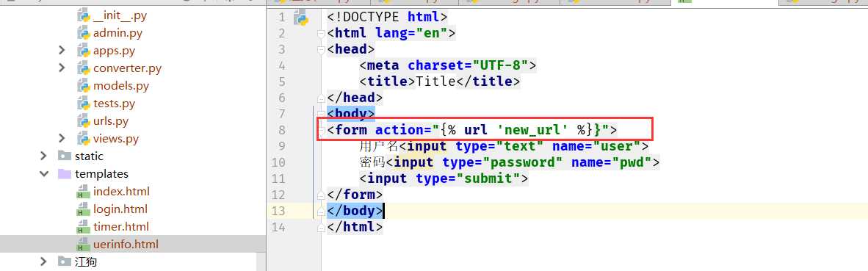Expand the apps.py tree node
868x271 pixels.
click(62, 51)
